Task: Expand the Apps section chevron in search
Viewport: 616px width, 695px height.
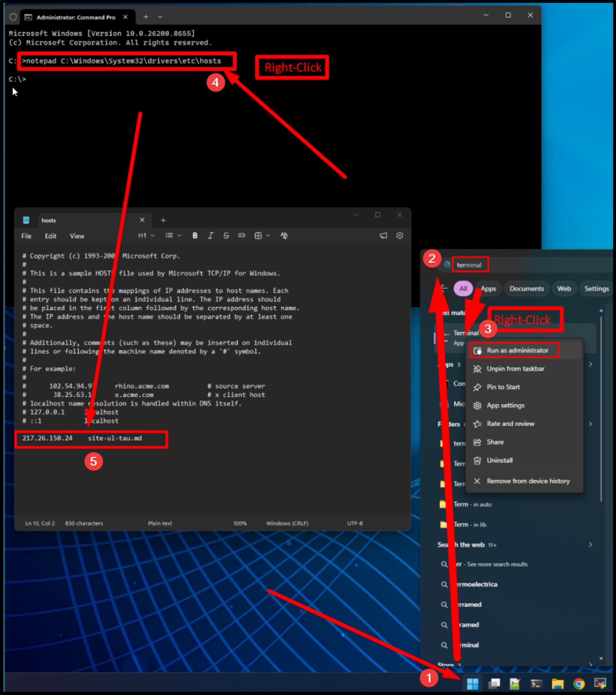Action: (590, 364)
